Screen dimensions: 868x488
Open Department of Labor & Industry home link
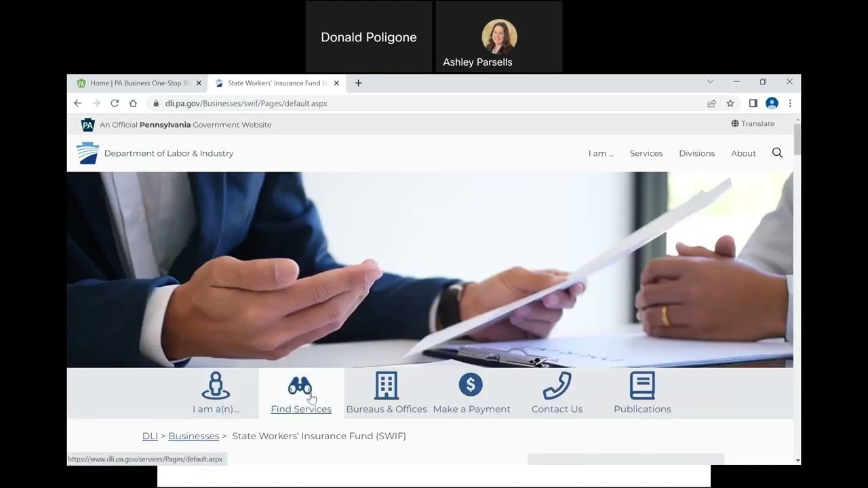169,153
